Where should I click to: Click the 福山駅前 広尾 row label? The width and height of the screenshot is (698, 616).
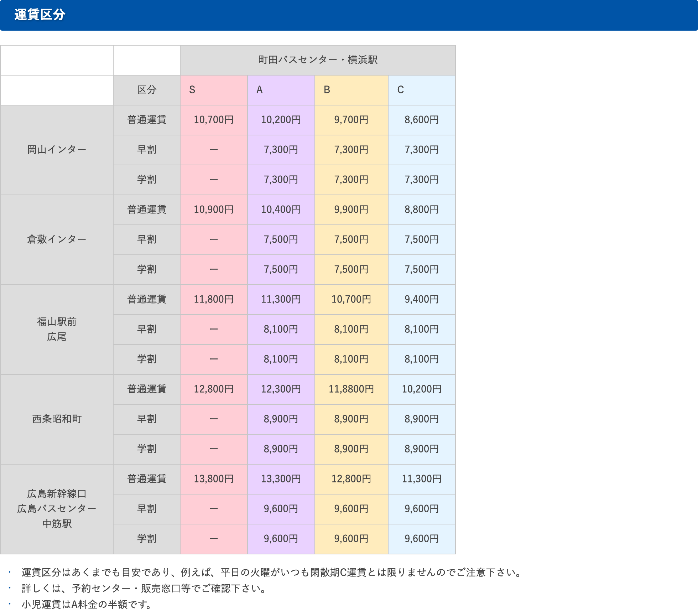click(x=57, y=329)
